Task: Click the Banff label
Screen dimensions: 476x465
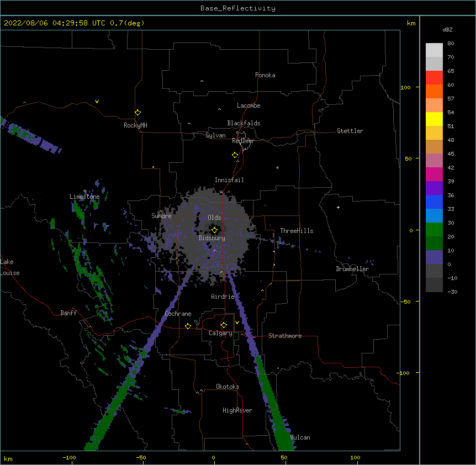Action: 68,313
